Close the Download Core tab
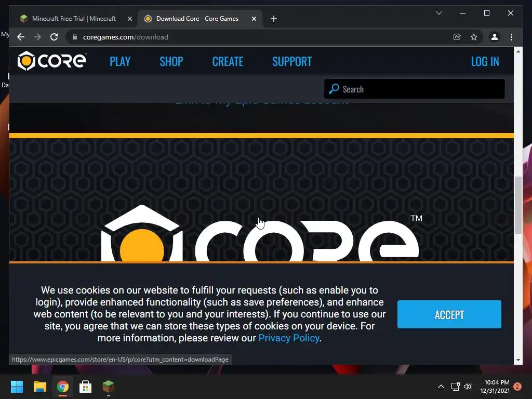This screenshot has width=532, height=399. [x=254, y=19]
